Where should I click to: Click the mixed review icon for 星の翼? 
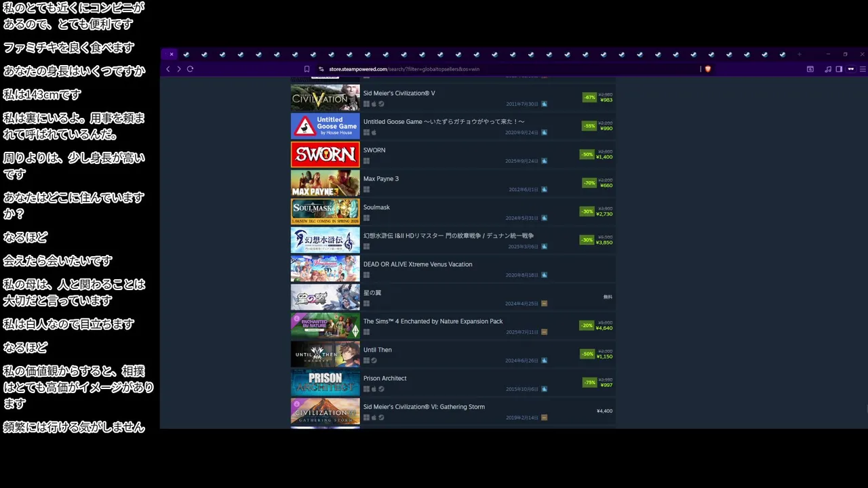[545, 304]
